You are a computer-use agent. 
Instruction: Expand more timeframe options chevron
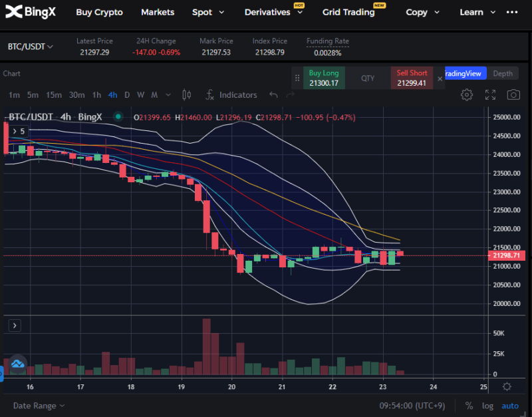pyautogui.click(x=168, y=94)
